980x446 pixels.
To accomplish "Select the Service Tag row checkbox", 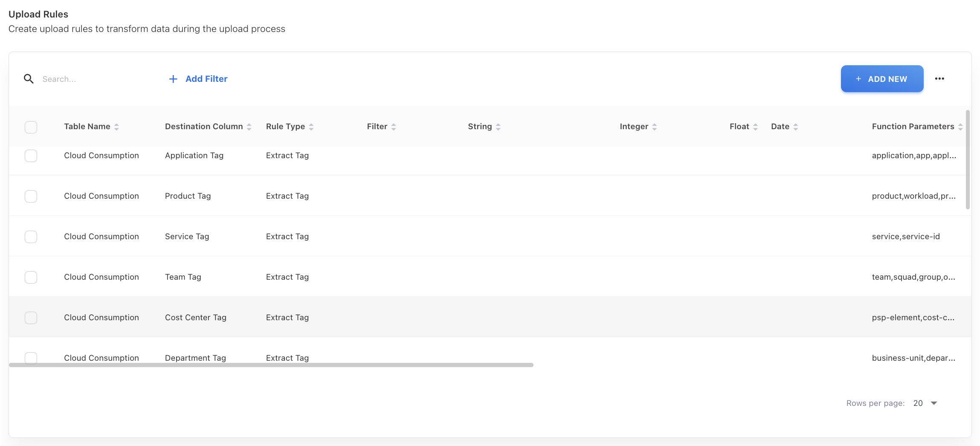I will point(31,237).
